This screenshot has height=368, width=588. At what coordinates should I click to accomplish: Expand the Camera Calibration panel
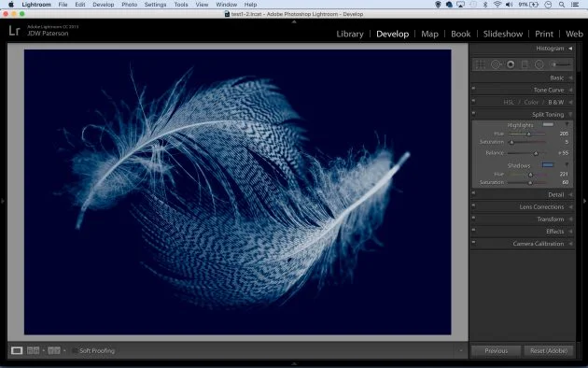(570, 244)
